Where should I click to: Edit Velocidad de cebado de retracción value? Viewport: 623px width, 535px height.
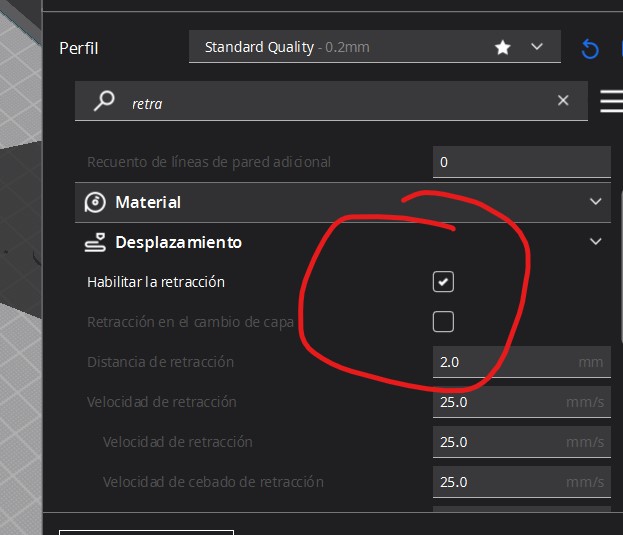coord(522,482)
